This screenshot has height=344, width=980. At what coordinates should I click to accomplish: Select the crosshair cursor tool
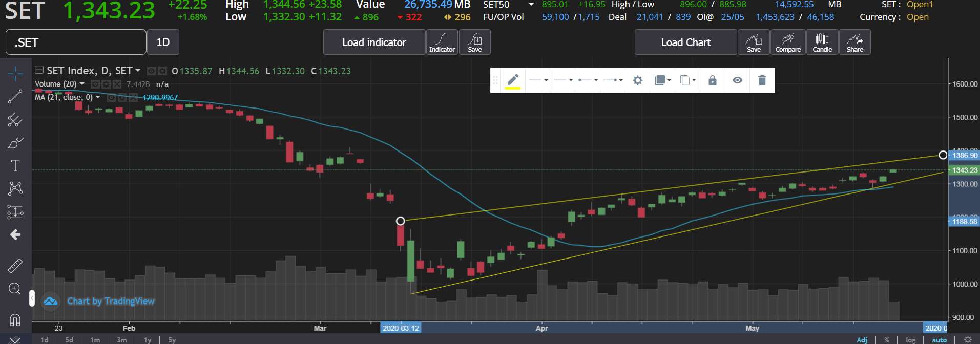(x=15, y=74)
